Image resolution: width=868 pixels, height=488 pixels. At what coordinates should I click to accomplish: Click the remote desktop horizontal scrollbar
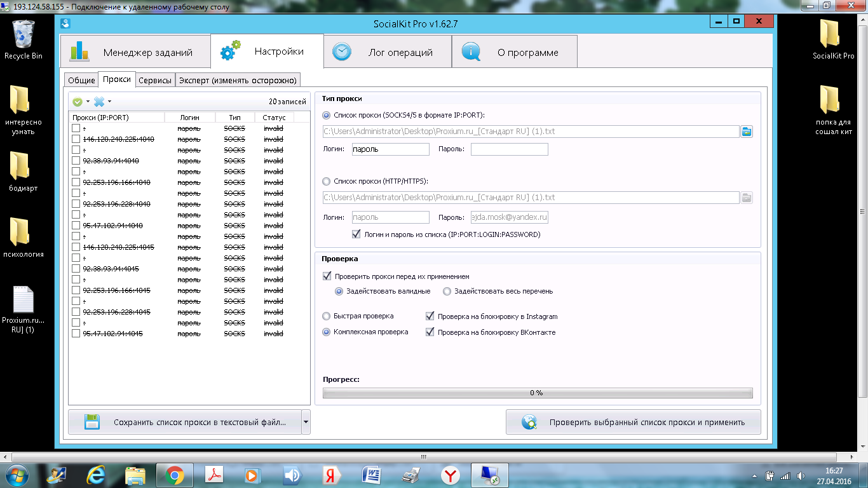click(424, 456)
